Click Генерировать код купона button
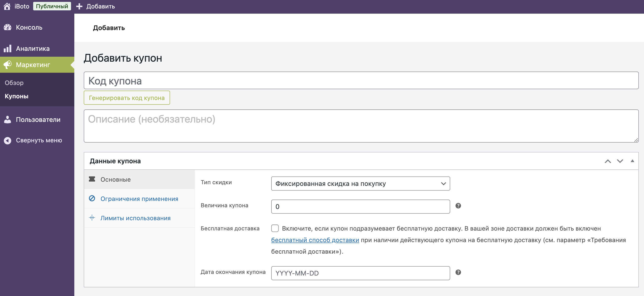The width and height of the screenshot is (644, 296). [127, 98]
